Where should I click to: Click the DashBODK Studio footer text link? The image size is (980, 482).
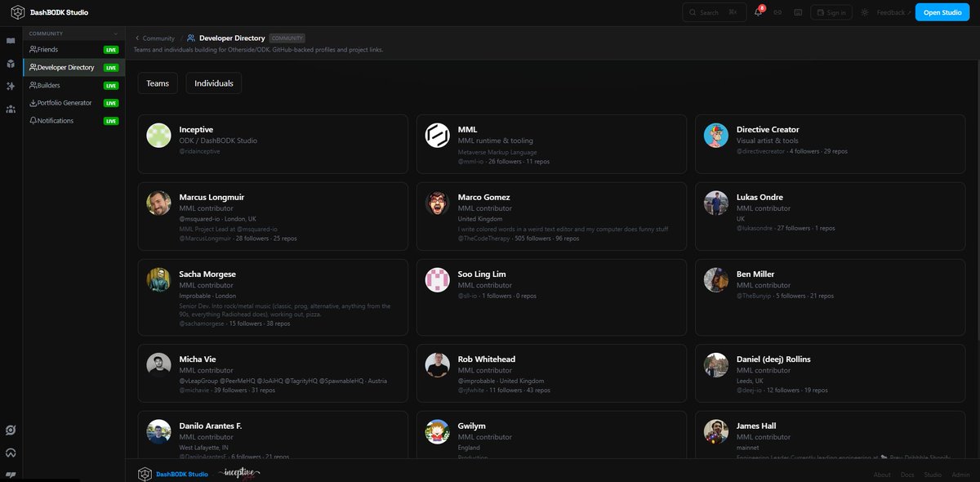[182, 475]
